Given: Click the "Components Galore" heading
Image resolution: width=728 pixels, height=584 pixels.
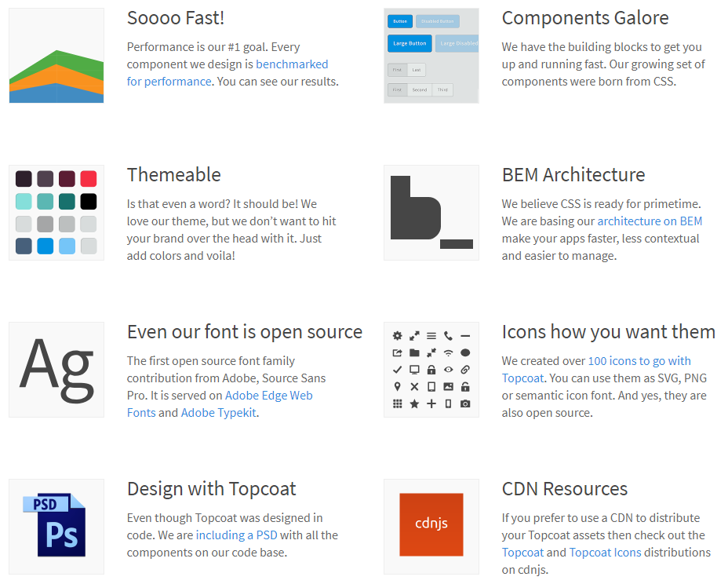Looking at the screenshot, I should [x=585, y=18].
